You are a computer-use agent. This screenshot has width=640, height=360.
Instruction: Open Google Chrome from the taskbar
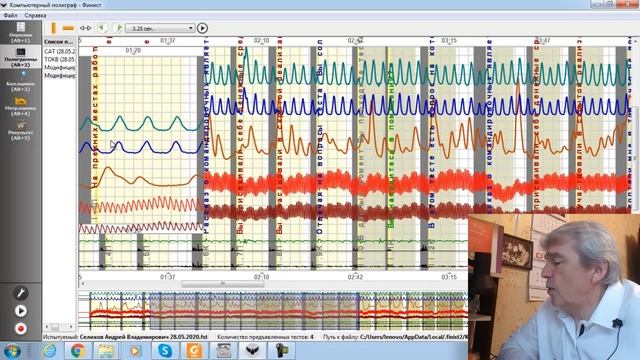77,351
